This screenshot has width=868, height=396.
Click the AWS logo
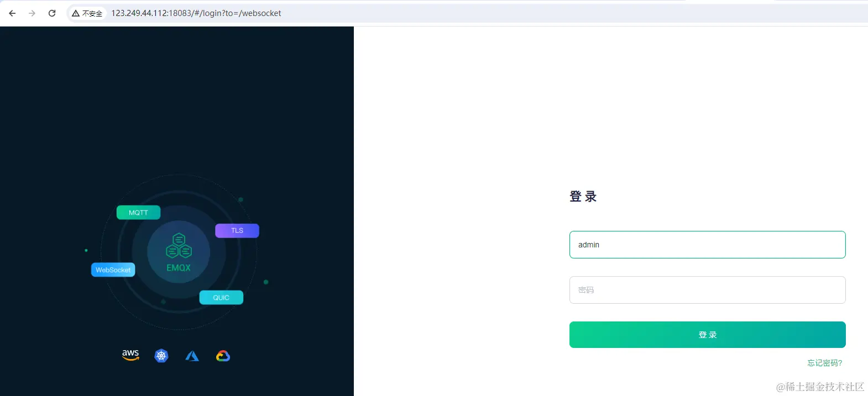point(130,355)
